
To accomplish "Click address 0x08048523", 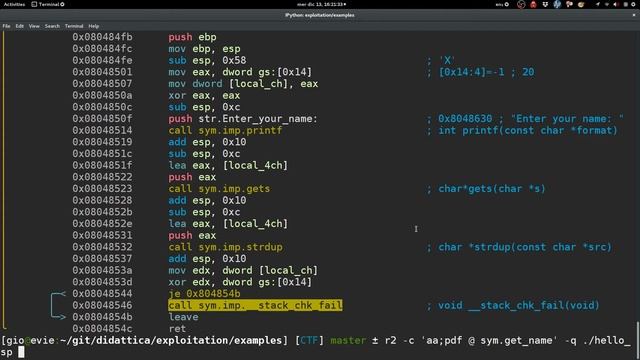I will (x=102, y=189).
